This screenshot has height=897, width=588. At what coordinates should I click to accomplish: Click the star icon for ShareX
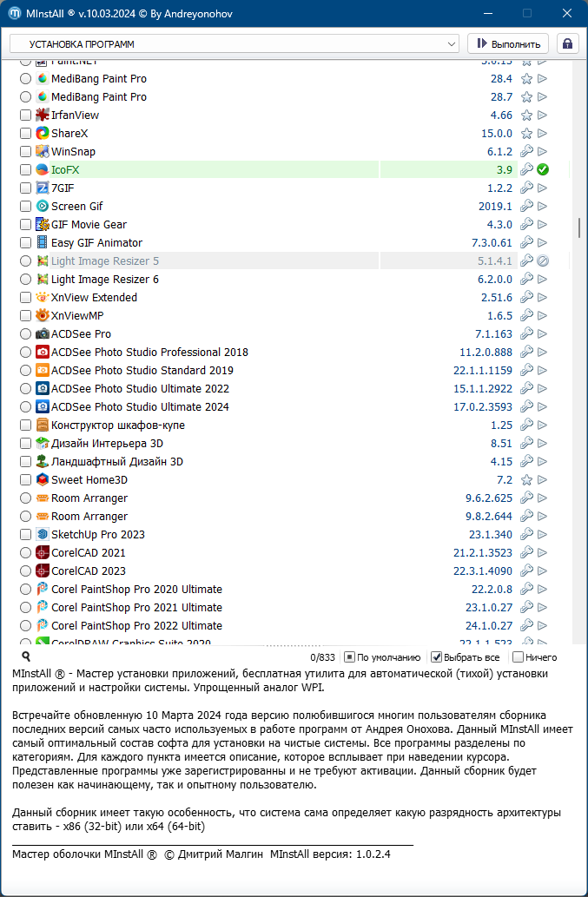tap(526, 133)
